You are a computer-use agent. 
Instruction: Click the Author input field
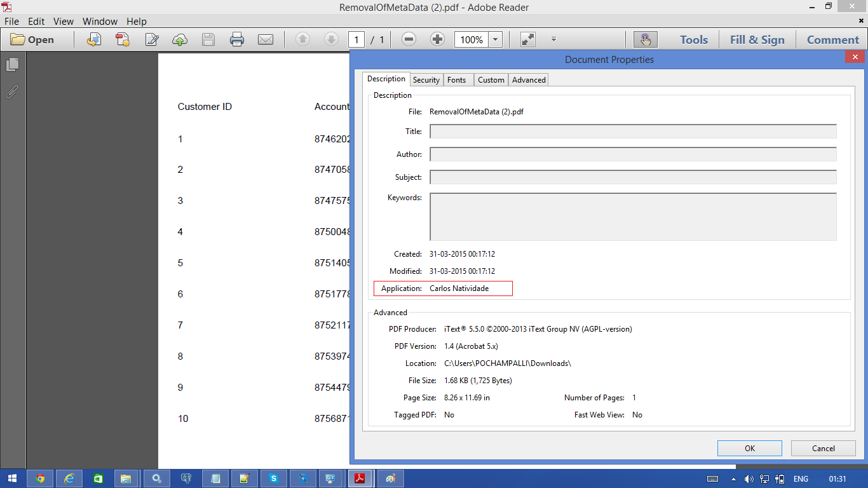(633, 154)
